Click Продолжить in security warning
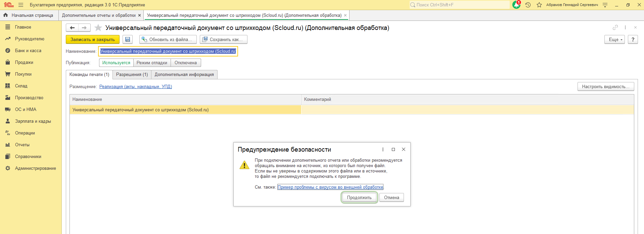The width and height of the screenshot is (644, 234). click(359, 198)
